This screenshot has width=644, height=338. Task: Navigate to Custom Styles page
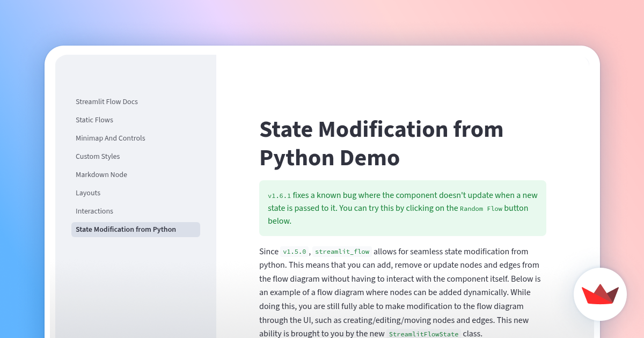coord(98,157)
